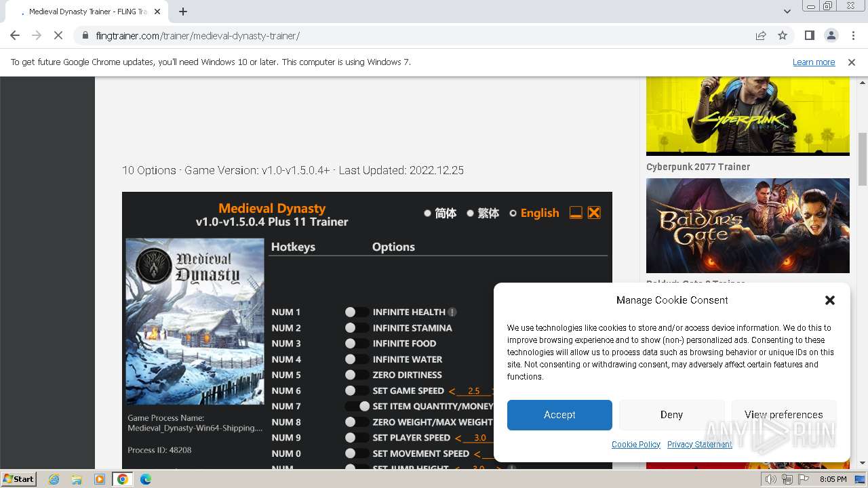Image resolution: width=868 pixels, height=488 pixels.
Task: Toggle the Set Movement Speed switch
Action: tap(357, 453)
